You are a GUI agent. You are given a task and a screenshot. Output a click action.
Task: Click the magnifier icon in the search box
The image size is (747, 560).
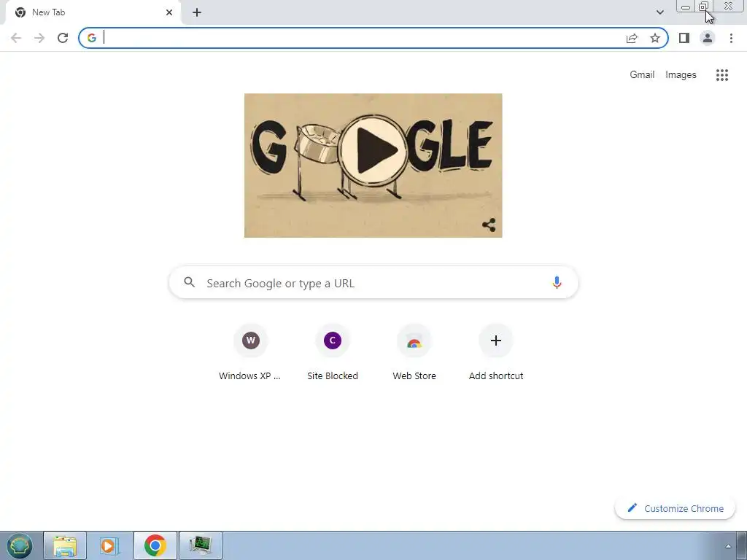[189, 282]
